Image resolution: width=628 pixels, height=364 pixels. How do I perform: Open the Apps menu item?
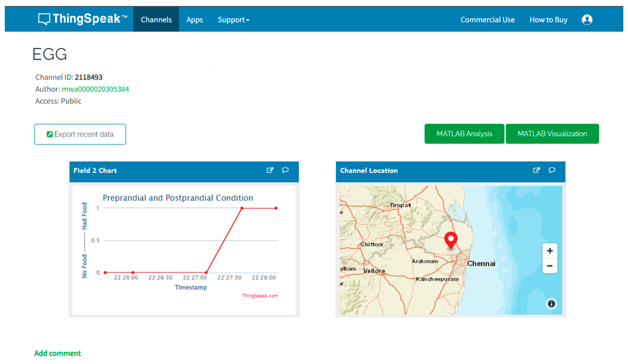tap(194, 20)
